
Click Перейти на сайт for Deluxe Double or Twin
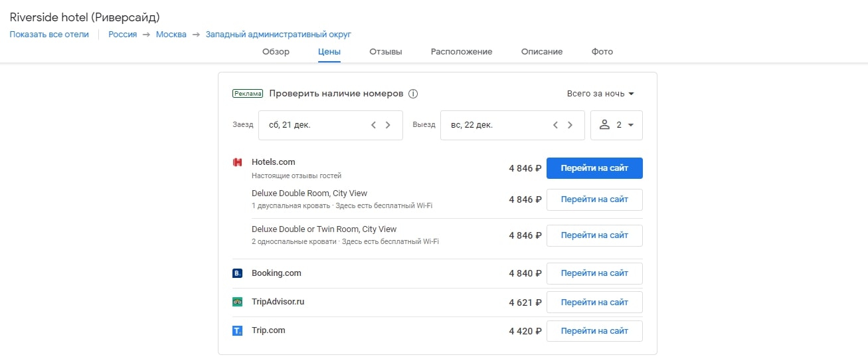pyautogui.click(x=594, y=235)
